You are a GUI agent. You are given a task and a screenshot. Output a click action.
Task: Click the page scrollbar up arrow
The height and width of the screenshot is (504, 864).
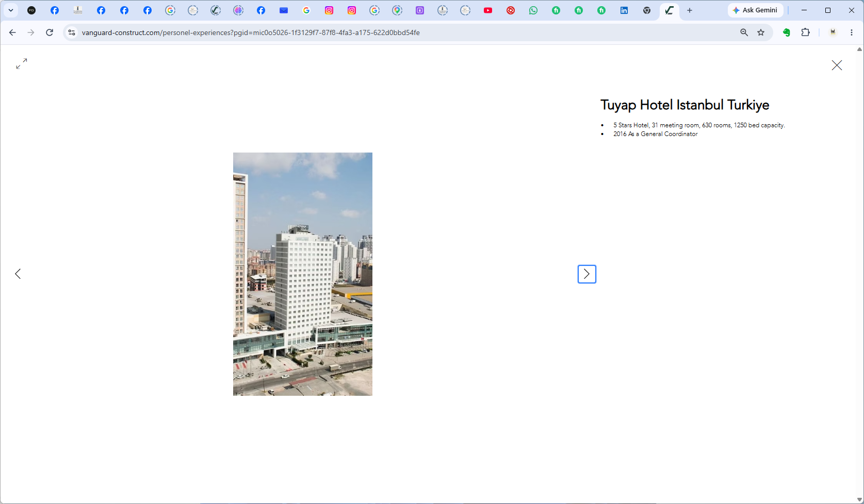859,49
